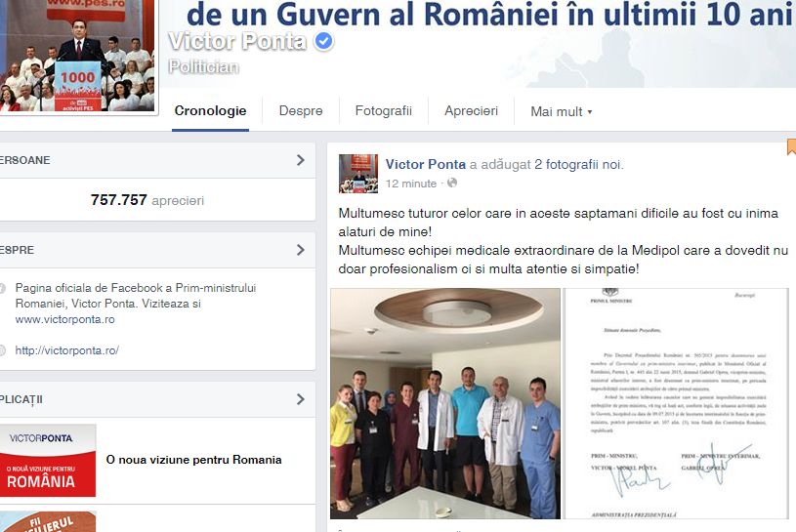The height and width of the screenshot is (532, 796).
Task: Switch to the Fotografii tab
Action: (383, 110)
